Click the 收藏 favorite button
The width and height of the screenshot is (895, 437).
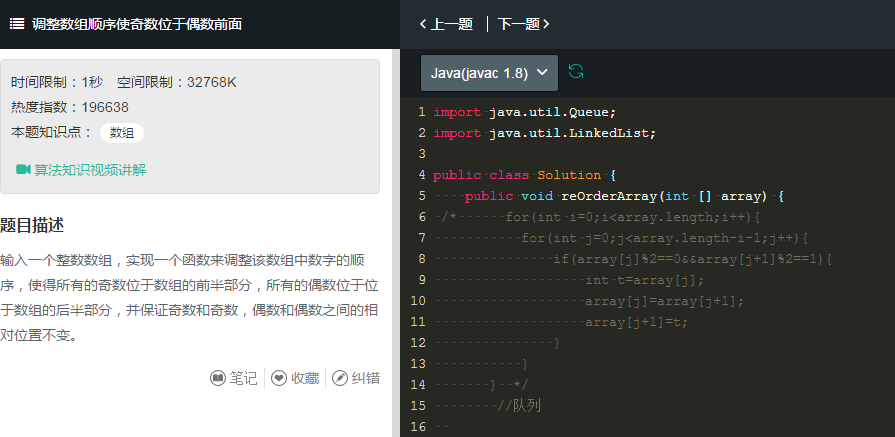point(295,378)
